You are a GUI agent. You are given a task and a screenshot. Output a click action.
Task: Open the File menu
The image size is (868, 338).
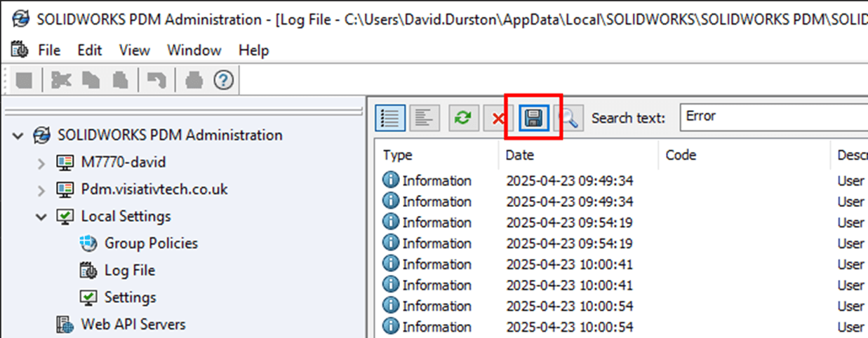click(49, 50)
